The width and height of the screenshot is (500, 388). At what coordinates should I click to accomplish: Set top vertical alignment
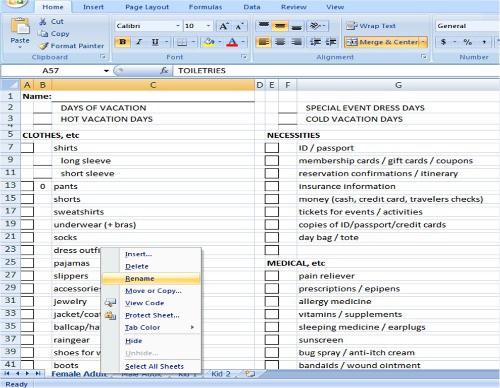264,25
